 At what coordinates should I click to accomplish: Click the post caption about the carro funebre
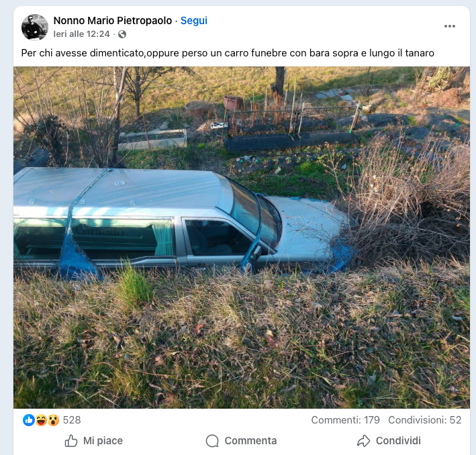(228, 52)
